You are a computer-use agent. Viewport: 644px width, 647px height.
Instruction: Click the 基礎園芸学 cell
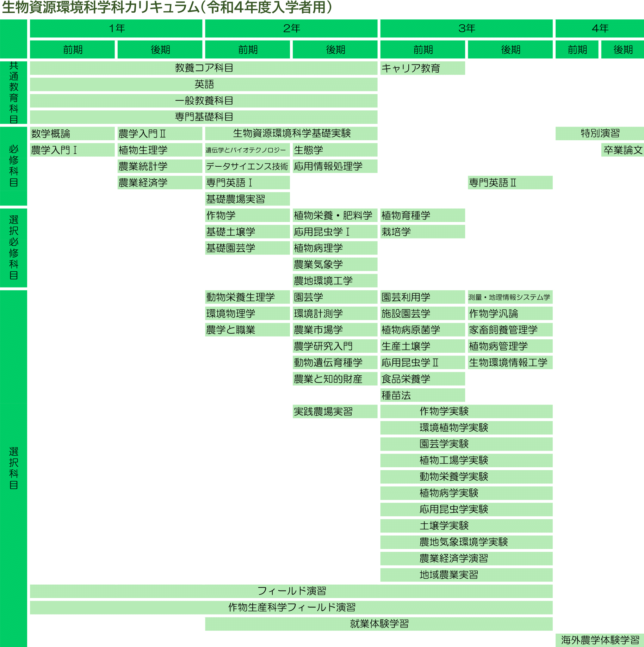point(247,248)
